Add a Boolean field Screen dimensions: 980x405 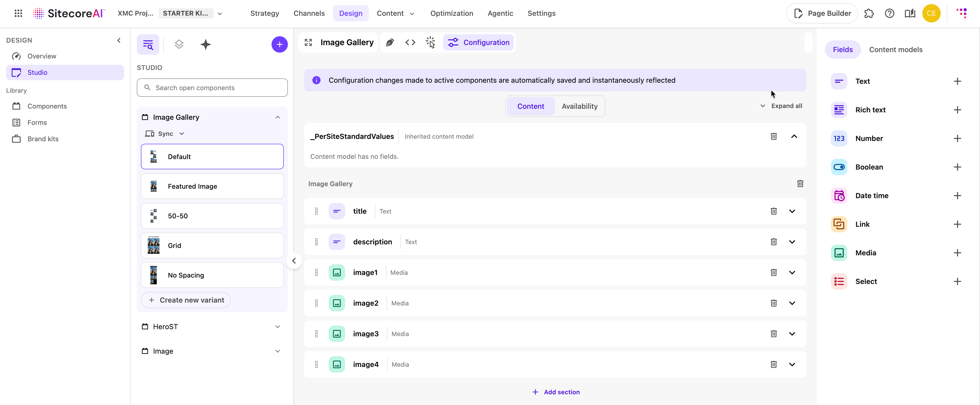pyautogui.click(x=958, y=167)
